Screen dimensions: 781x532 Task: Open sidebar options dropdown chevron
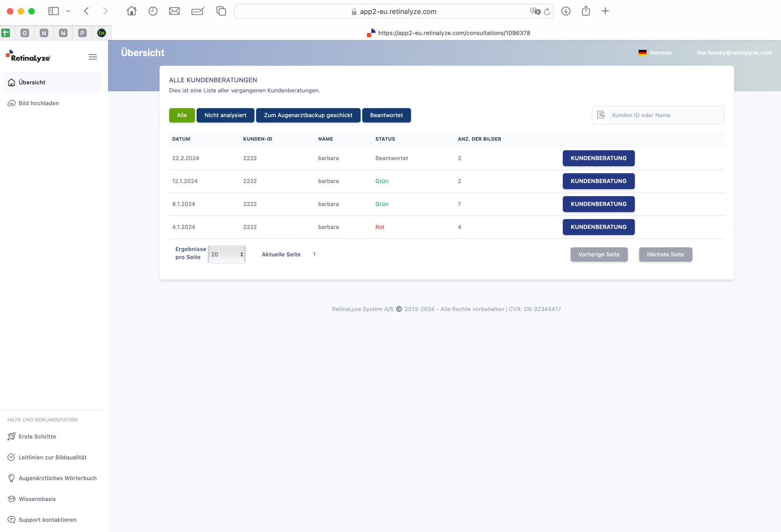(68, 11)
